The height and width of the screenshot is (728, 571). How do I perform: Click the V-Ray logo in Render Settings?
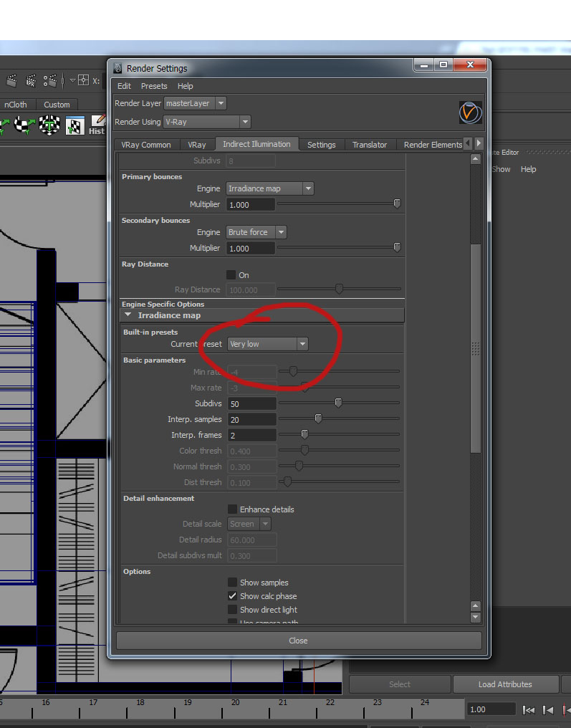pyautogui.click(x=470, y=112)
